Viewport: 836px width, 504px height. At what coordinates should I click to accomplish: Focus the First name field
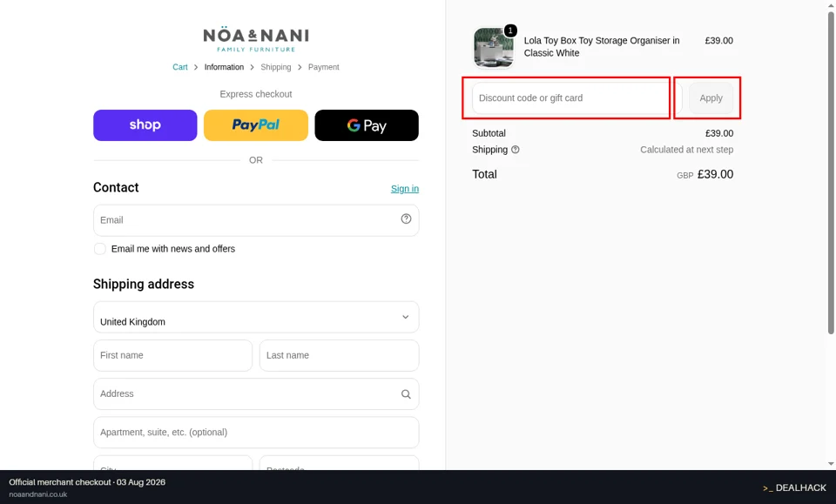pos(172,355)
